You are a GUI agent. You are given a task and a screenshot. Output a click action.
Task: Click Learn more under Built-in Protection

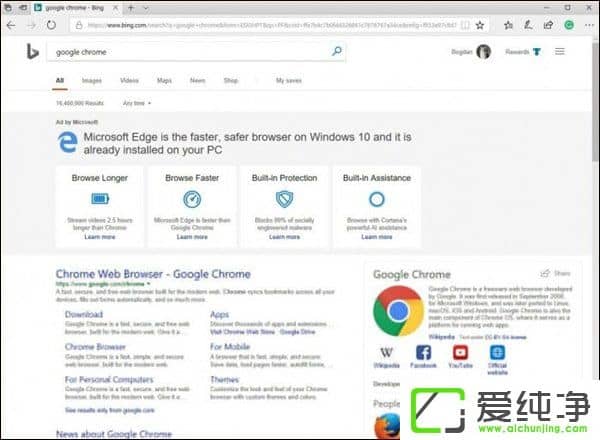pos(284,237)
